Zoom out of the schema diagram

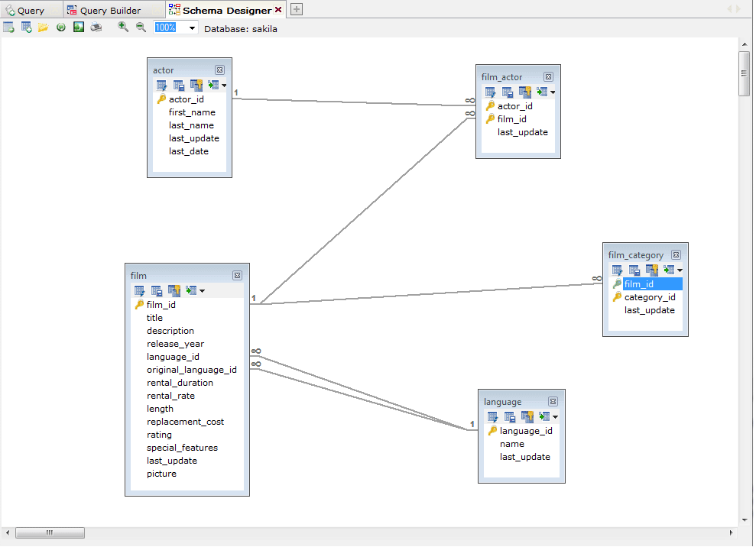tap(141, 27)
